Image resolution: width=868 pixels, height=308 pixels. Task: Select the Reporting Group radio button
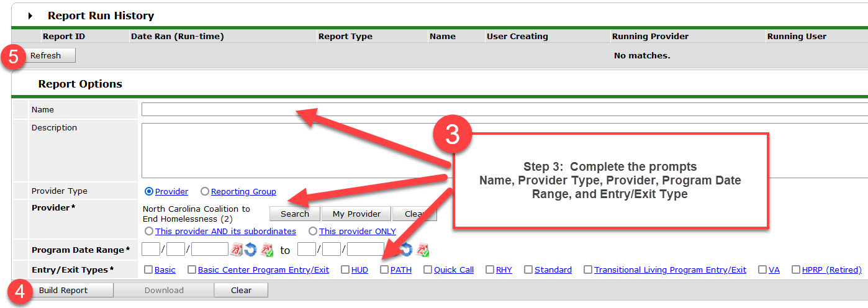click(x=204, y=192)
